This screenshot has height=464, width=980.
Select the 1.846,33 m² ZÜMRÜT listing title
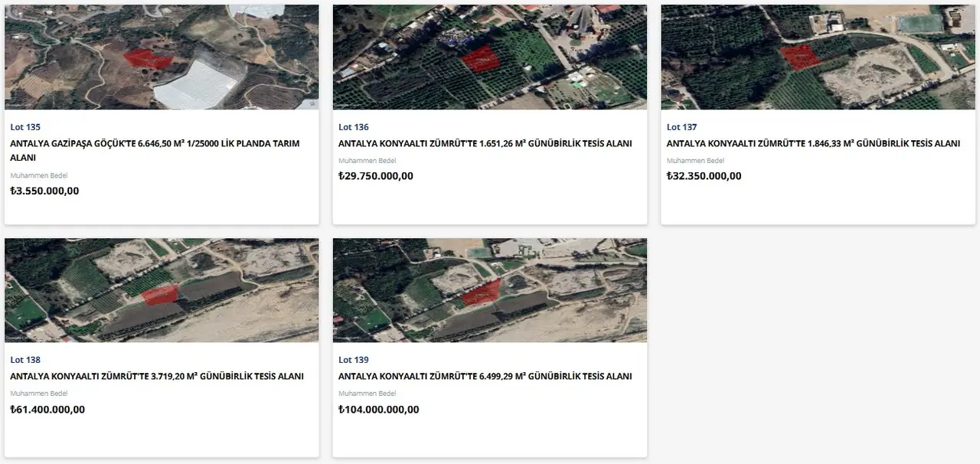813,143
